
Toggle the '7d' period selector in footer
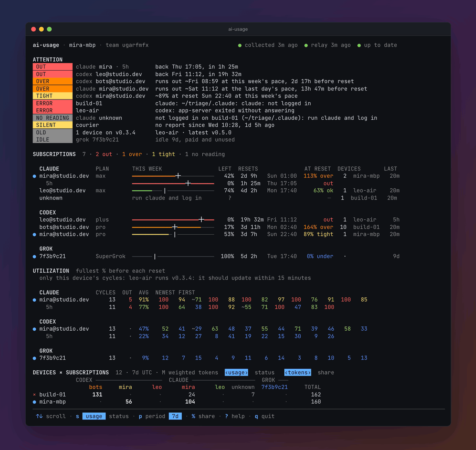point(175,416)
